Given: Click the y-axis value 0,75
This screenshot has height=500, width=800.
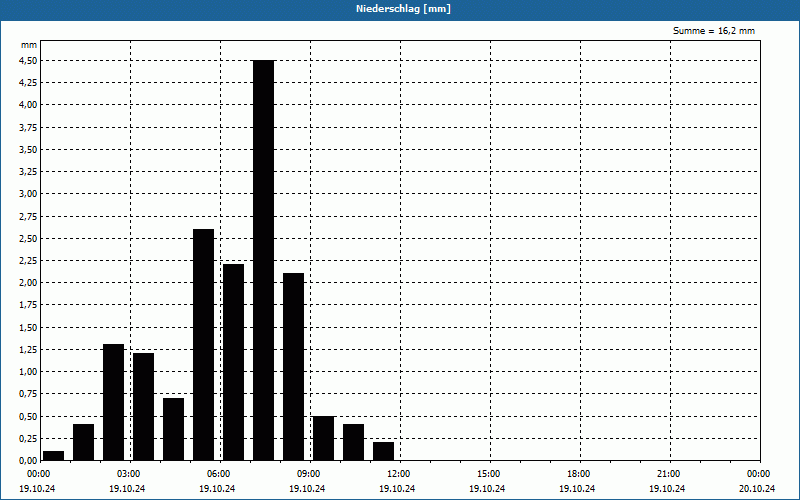Looking at the screenshot, I should coord(28,394).
